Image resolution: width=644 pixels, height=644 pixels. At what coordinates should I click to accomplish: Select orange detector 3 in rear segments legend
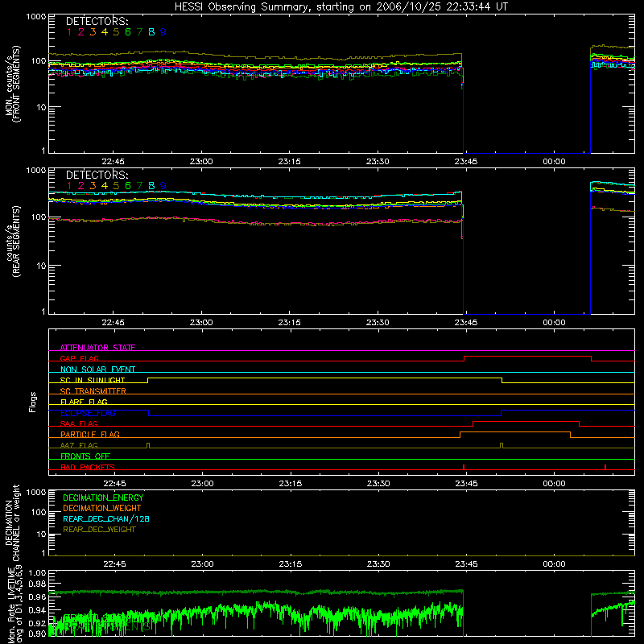pyautogui.click(x=93, y=186)
